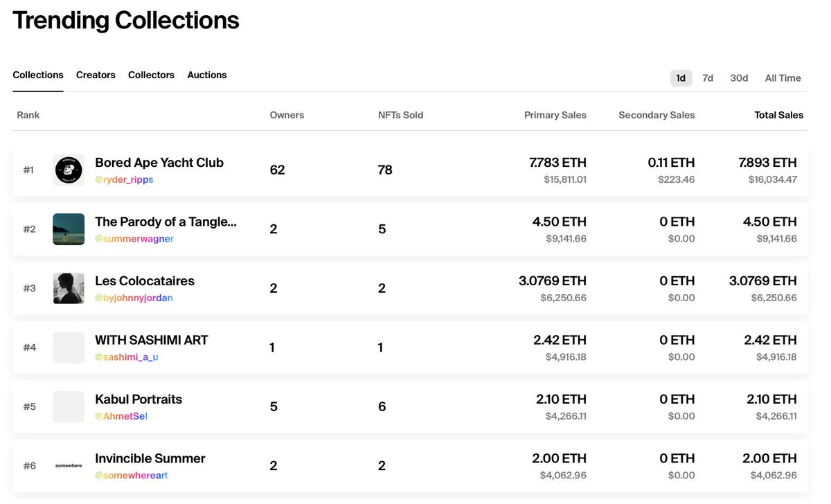Visit @summerwagner profile link

(134, 239)
